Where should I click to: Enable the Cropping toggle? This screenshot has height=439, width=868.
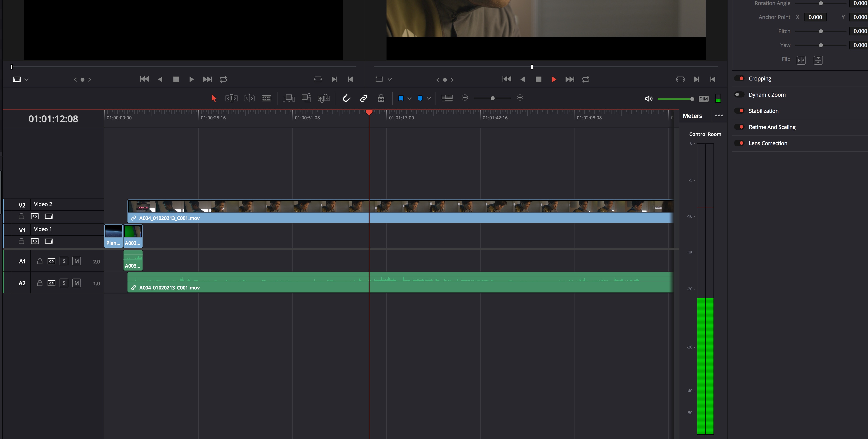739,78
